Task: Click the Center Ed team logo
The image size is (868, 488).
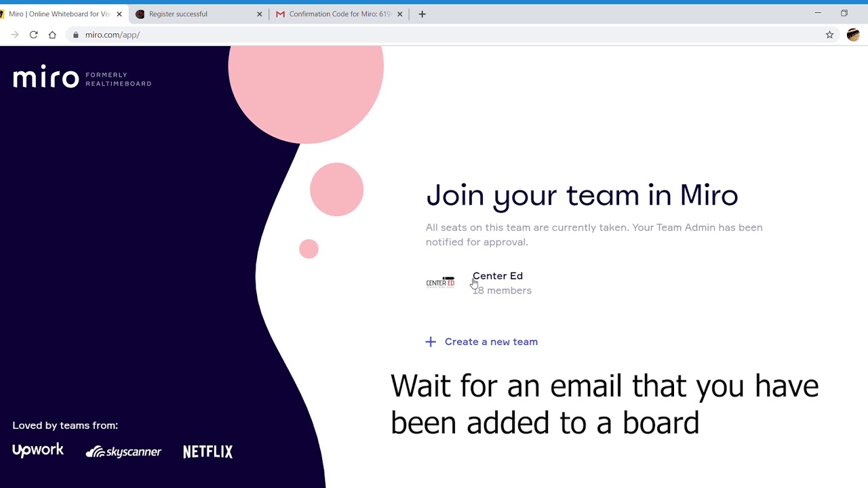Action: pos(440,282)
